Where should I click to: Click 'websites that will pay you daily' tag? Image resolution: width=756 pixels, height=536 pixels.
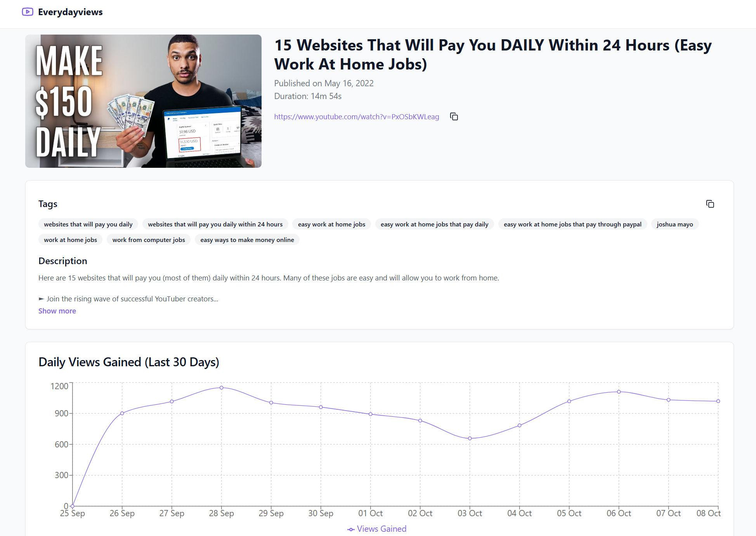(88, 224)
